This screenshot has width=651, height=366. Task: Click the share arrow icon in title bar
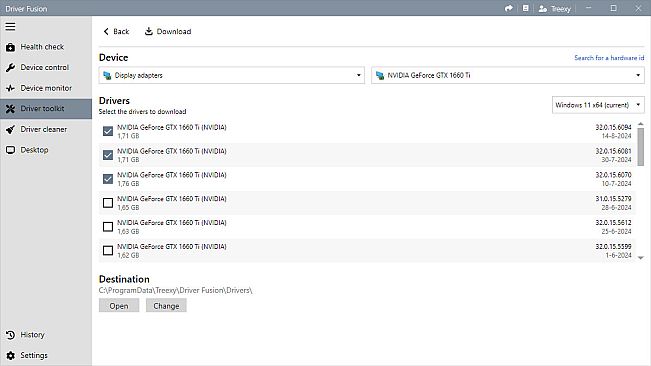coord(509,8)
